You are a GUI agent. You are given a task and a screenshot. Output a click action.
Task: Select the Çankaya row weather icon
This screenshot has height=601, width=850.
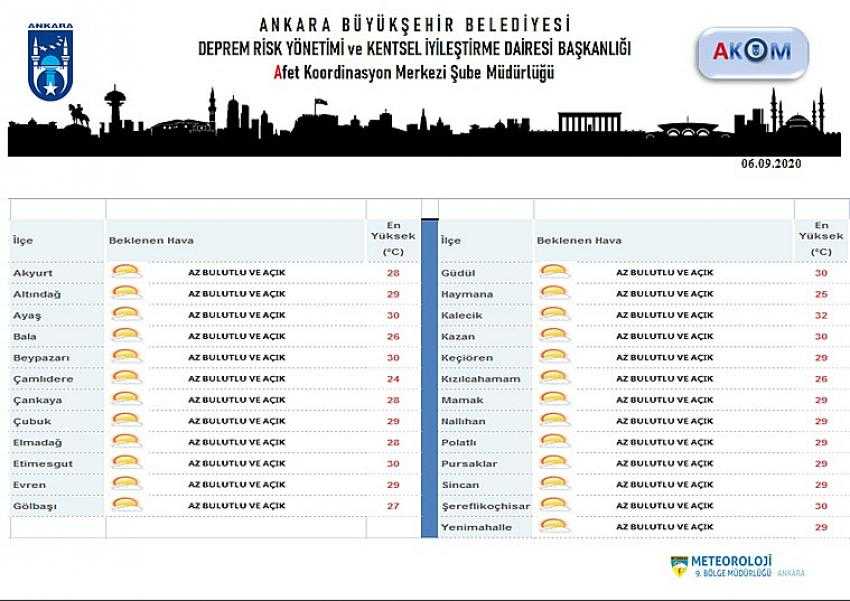pyautogui.click(x=126, y=400)
